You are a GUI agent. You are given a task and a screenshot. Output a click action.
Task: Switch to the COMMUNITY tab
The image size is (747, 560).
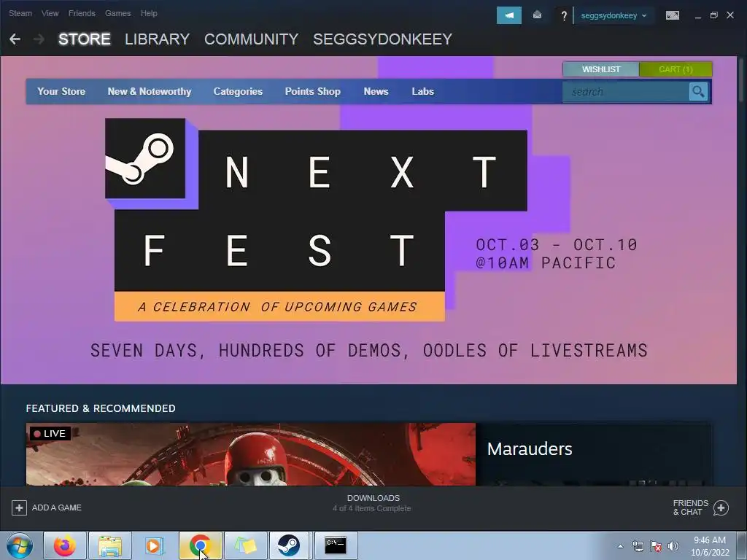coord(251,39)
